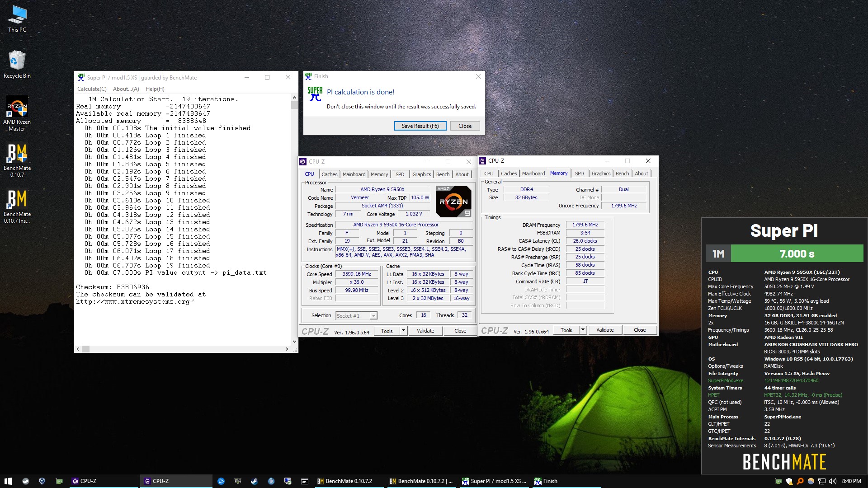Click Steam icon in the taskbar
This screenshot has width=868, height=488.
click(254, 481)
